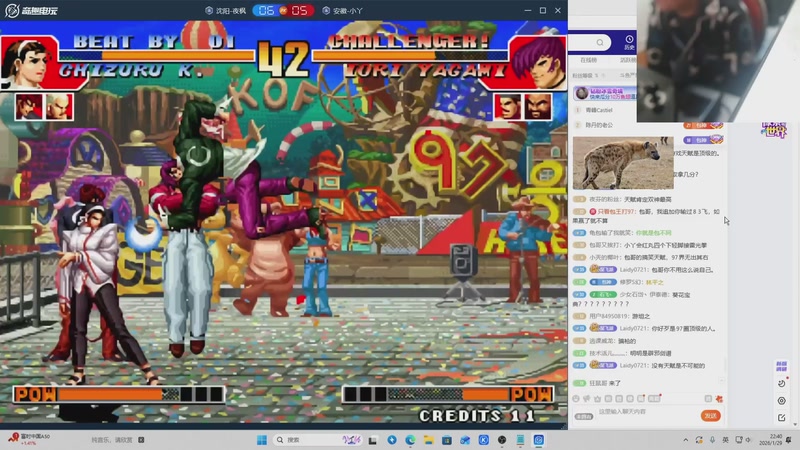Click the search input box at panel top

pos(589,42)
